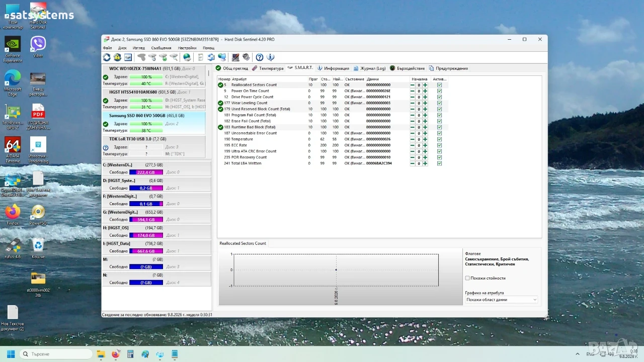Image resolution: width=644 pixels, height=362 pixels.
Task: Open the Настройки menu
Action: [x=187, y=48]
